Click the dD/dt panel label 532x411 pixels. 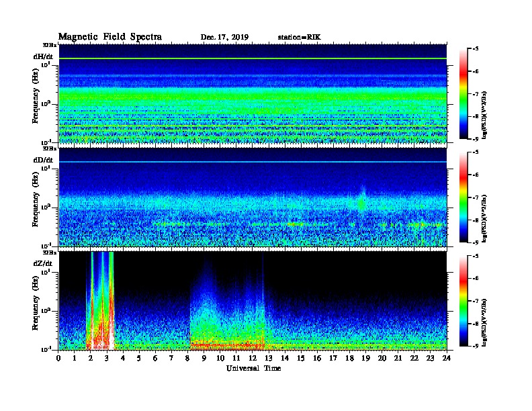coord(43,160)
